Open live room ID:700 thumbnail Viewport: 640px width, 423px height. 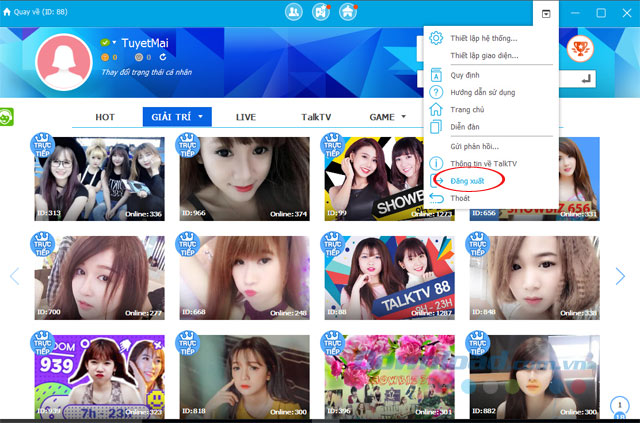click(100, 278)
